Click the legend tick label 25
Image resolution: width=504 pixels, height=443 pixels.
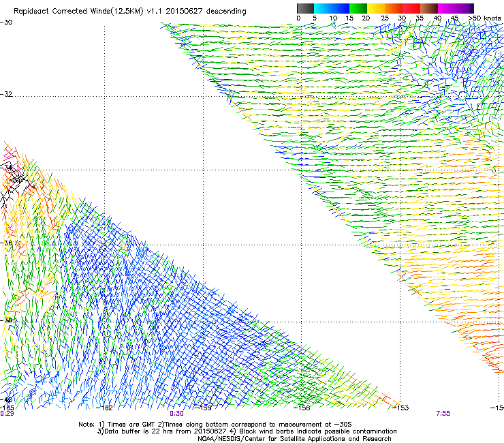pyautogui.click(x=385, y=18)
